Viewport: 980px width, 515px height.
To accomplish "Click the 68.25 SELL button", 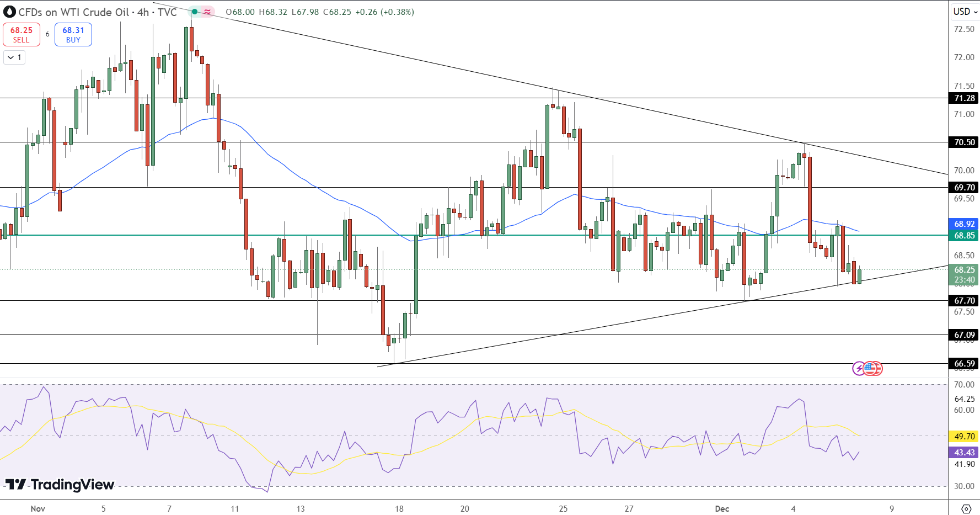I will 22,35.
